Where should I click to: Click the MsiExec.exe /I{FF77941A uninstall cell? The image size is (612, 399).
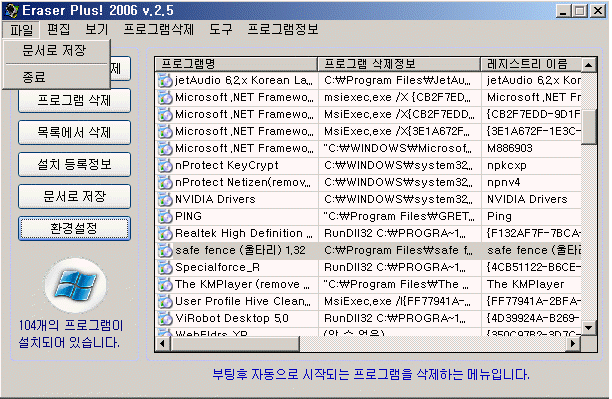coord(397,301)
